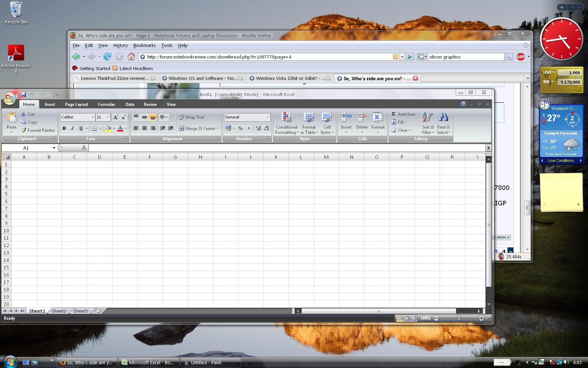Open the Conditional Formatting menu
Image resolution: width=588 pixels, height=368 pixels.
coord(287,123)
